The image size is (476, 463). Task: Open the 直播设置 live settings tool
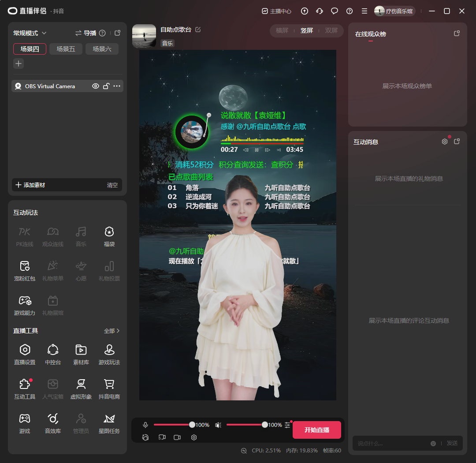coord(25,355)
